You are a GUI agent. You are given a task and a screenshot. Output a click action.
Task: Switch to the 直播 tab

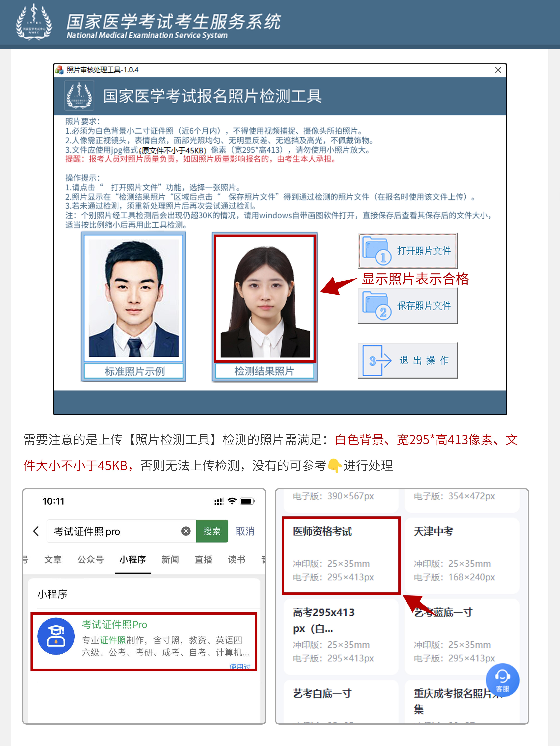point(203,560)
